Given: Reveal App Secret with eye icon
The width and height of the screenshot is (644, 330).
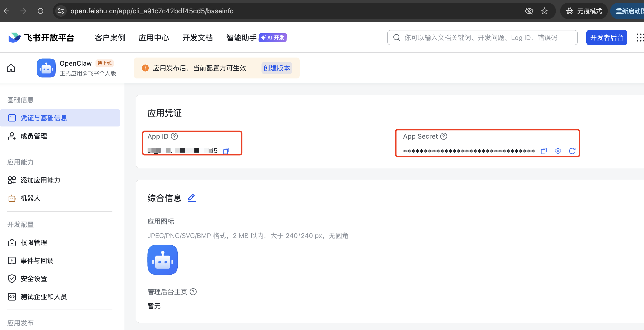Looking at the screenshot, I should (x=558, y=151).
